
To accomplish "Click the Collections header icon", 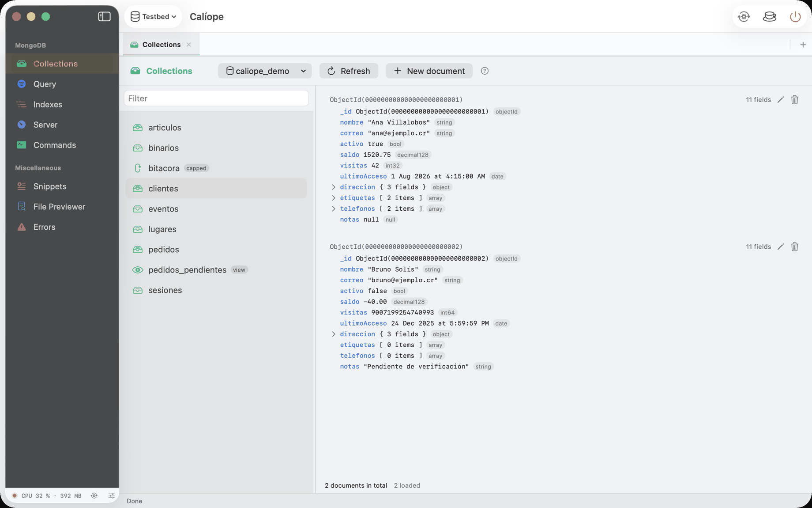I will tap(135, 71).
